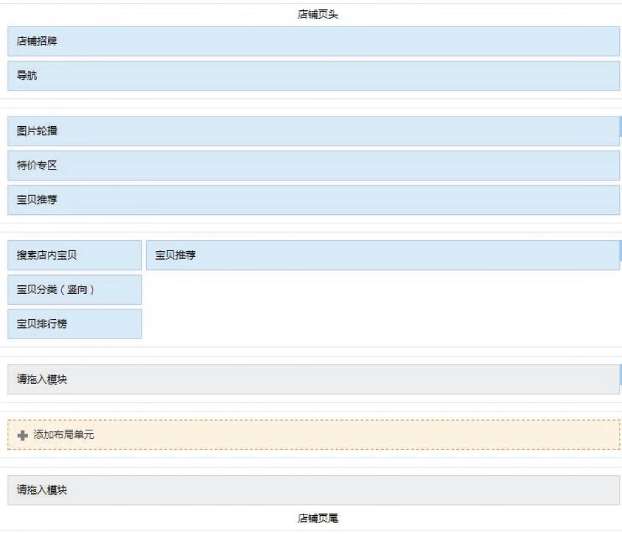Click blue edge handle on upper 请拖入模块 row

(x=620, y=374)
